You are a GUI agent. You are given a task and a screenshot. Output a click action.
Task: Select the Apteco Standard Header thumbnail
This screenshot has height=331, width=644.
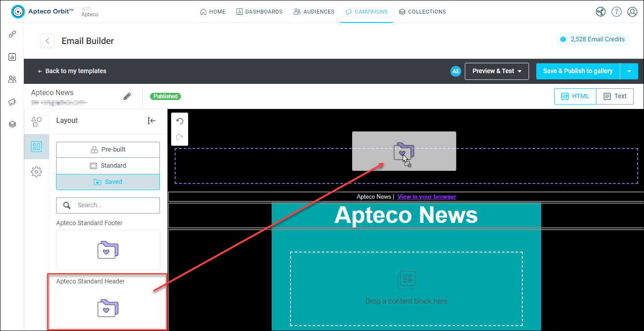tap(108, 308)
